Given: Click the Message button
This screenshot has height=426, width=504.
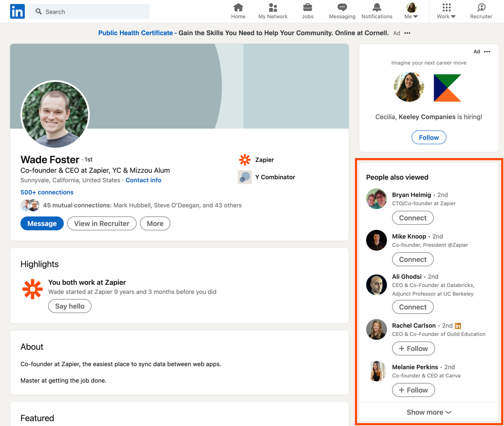Looking at the screenshot, I should [42, 223].
